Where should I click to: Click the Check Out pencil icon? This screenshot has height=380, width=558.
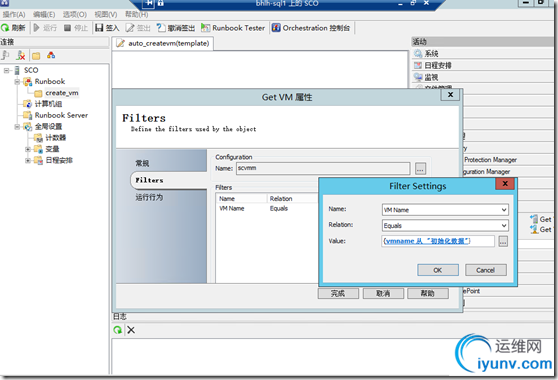pyautogui.click(x=130, y=28)
